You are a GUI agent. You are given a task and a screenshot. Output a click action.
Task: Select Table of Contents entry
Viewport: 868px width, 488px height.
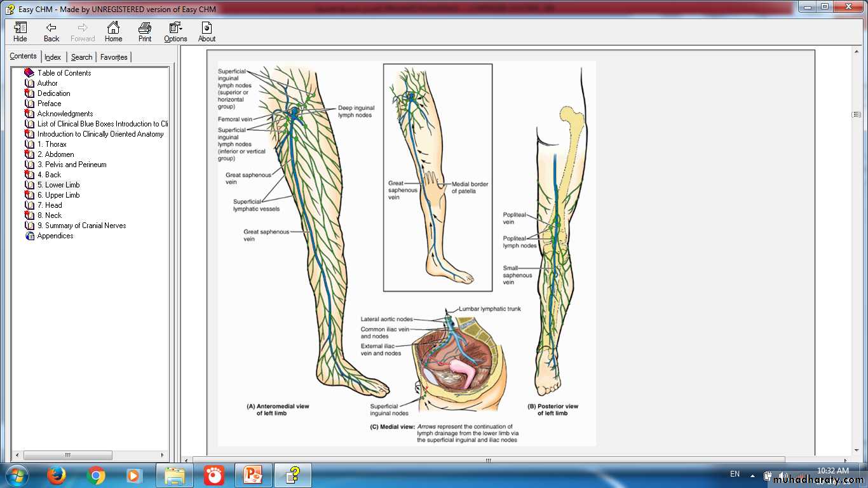pyautogui.click(x=64, y=73)
